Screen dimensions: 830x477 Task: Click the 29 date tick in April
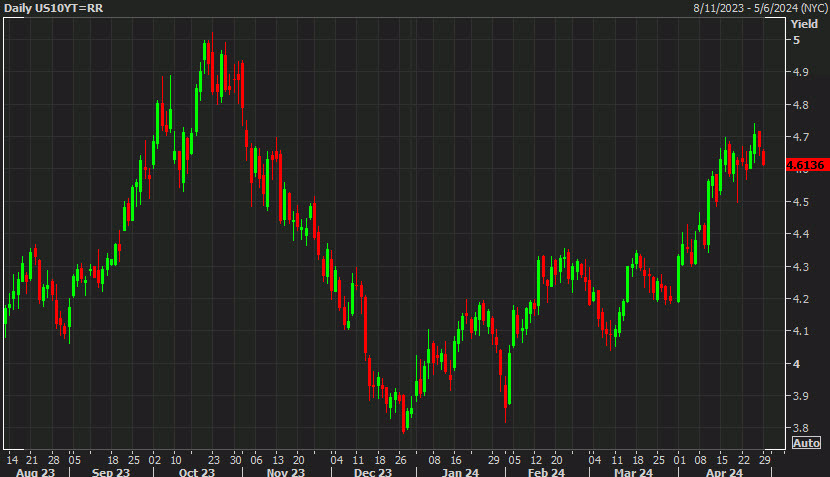(x=764, y=460)
